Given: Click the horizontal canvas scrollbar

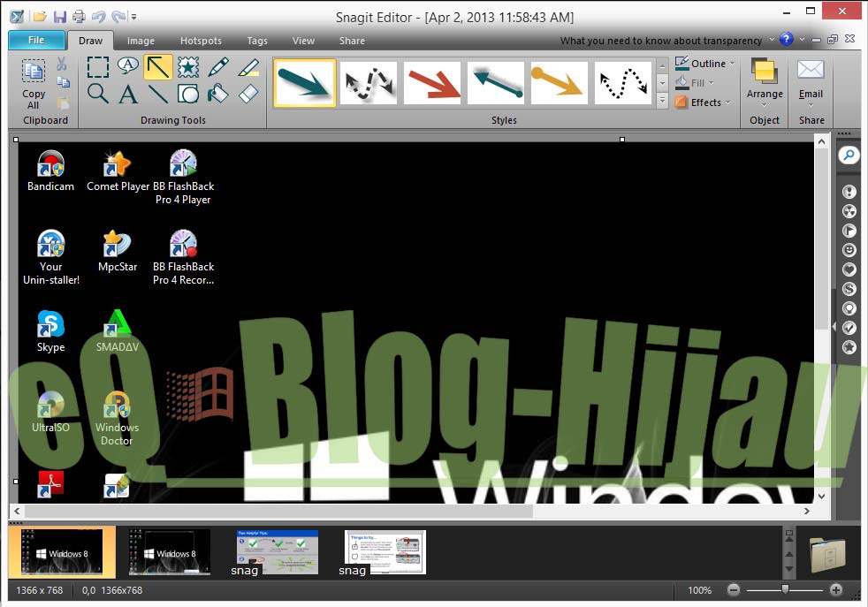Looking at the screenshot, I should (278, 512).
